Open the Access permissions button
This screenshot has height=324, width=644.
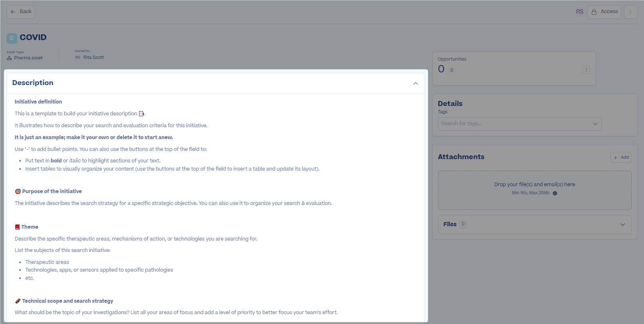point(604,12)
